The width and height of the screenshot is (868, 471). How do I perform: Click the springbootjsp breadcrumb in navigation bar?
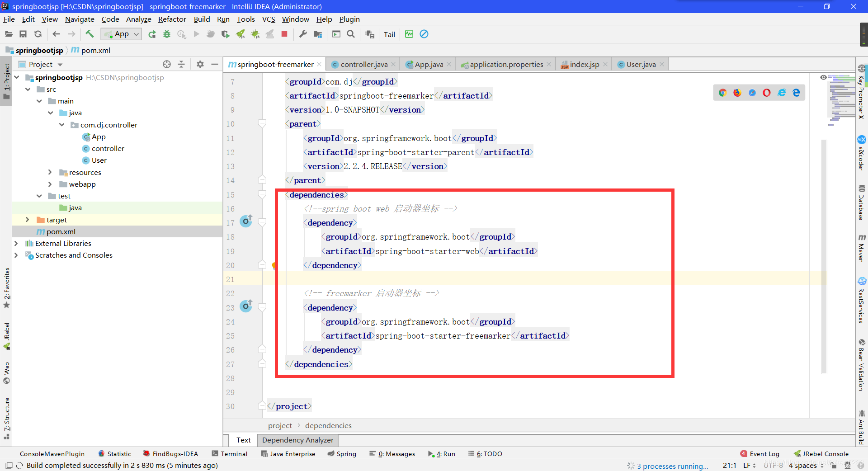[x=39, y=50]
